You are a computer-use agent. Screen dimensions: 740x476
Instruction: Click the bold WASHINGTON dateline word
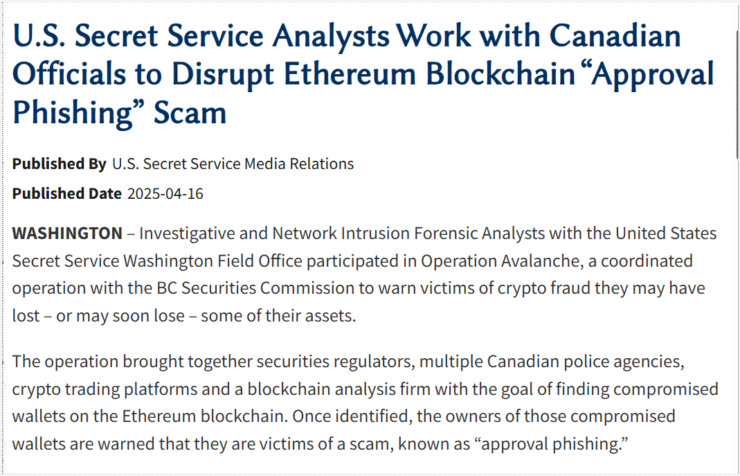pos(67,233)
